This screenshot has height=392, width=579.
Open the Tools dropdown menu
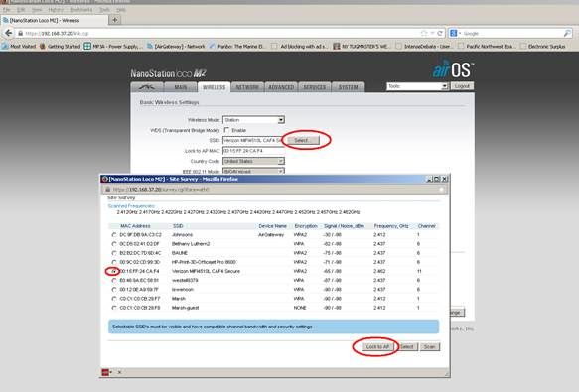[417, 86]
